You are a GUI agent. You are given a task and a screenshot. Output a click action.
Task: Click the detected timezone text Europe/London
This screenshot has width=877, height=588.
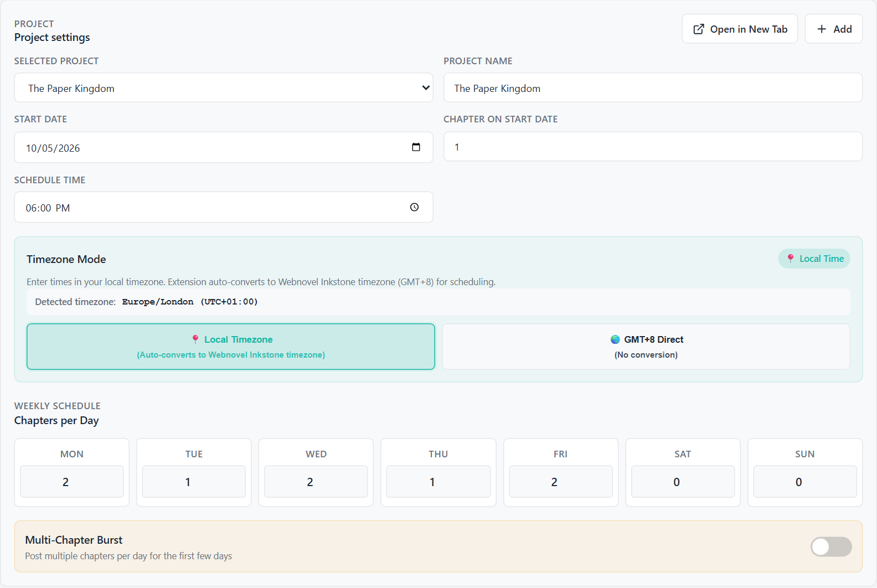point(158,302)
